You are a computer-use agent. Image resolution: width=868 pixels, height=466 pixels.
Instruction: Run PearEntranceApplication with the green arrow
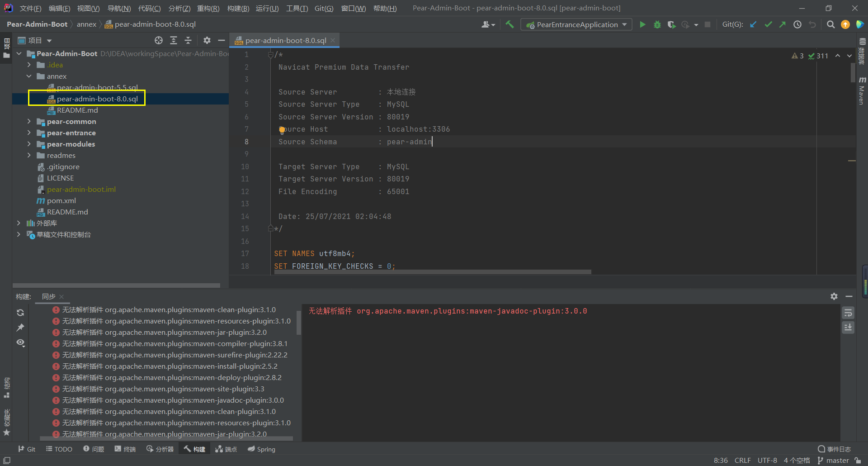point(642,24)
